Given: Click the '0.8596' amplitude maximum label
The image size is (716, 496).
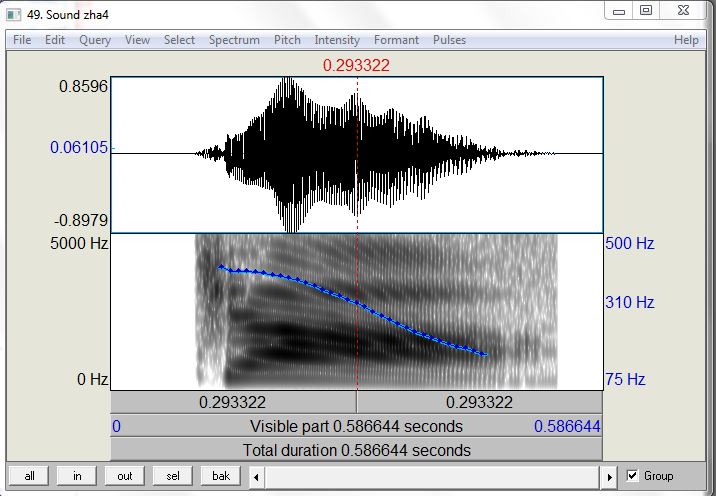Looking at the screenshot, I should [x=84, y=86].
